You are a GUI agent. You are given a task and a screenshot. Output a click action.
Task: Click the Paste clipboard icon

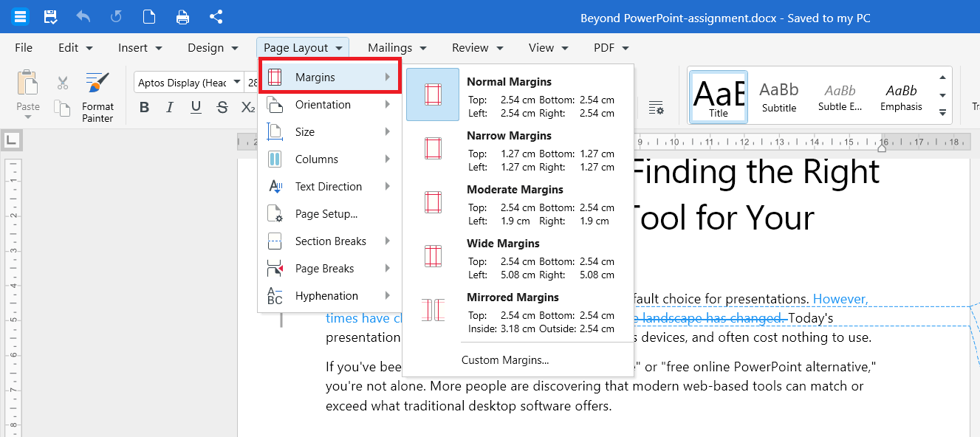pyautogui.click(x=28, y=83)
